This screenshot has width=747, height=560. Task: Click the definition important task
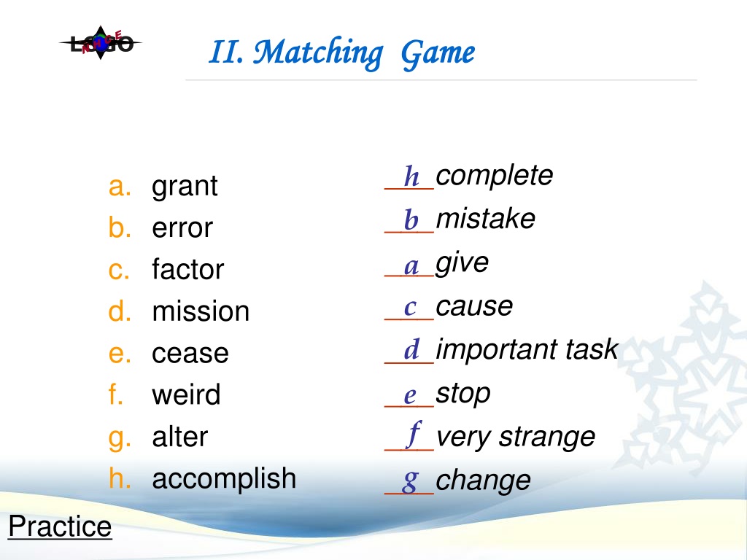527,349
